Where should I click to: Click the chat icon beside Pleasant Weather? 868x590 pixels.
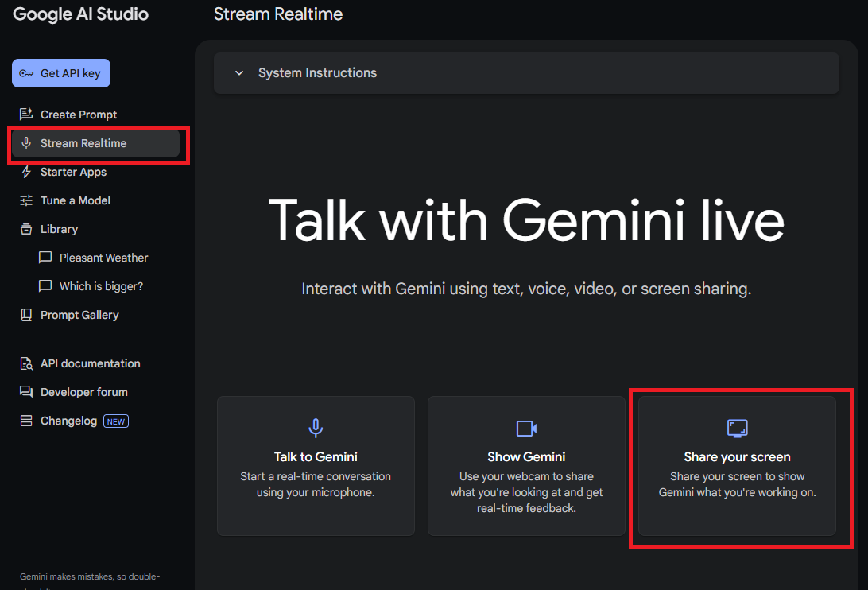(45, 258)
